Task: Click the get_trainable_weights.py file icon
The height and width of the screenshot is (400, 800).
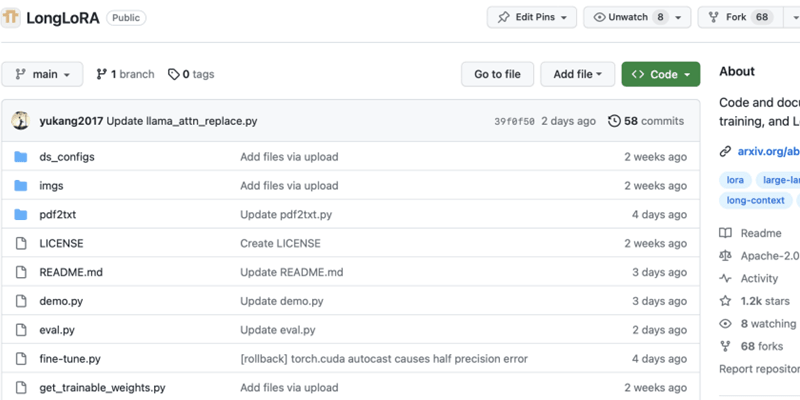Action: click(20, 388)
